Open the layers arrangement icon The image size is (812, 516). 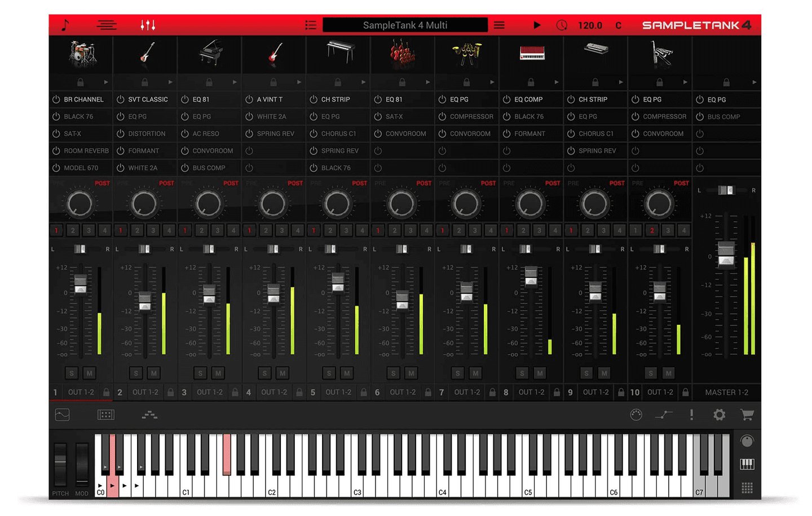coord(149,415)
